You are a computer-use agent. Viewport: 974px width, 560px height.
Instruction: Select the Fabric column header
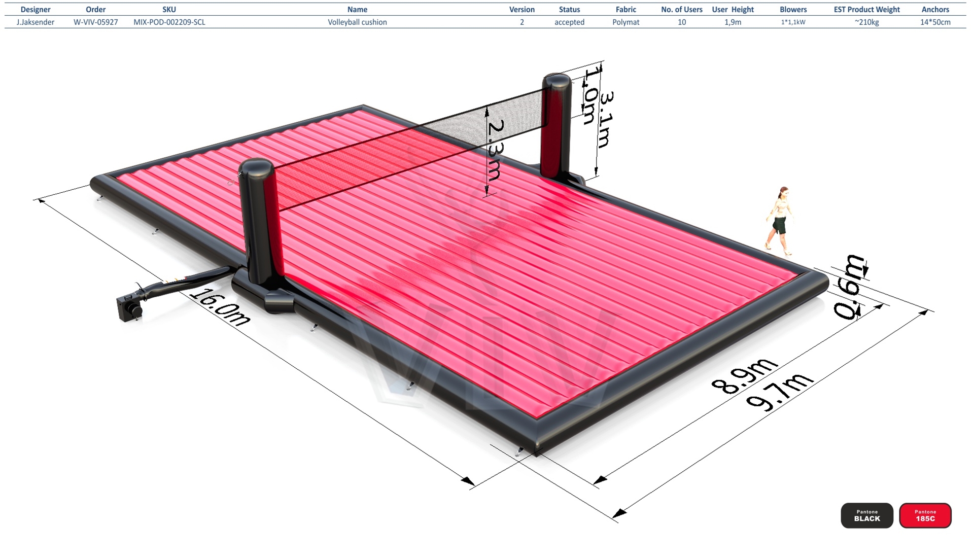point(626,9)
